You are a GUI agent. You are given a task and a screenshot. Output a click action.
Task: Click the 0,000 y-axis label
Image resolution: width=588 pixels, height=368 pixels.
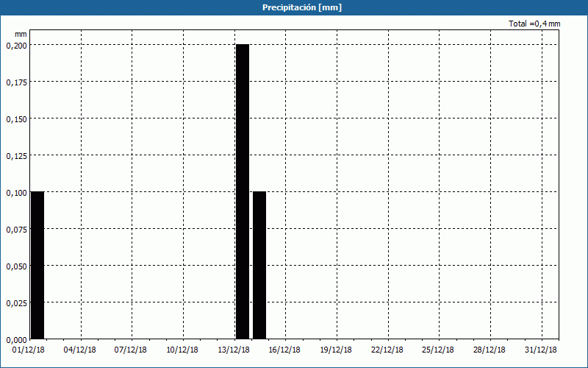tap(16, 340)
